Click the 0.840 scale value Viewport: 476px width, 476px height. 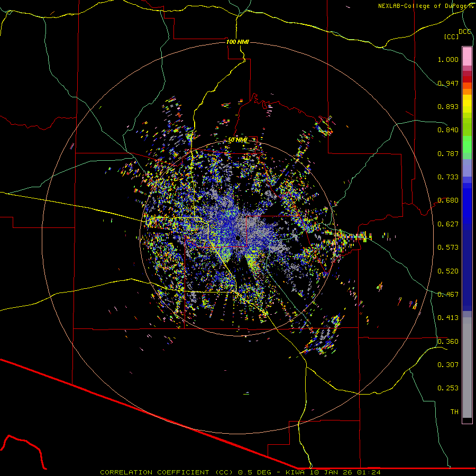pos(448,130)
